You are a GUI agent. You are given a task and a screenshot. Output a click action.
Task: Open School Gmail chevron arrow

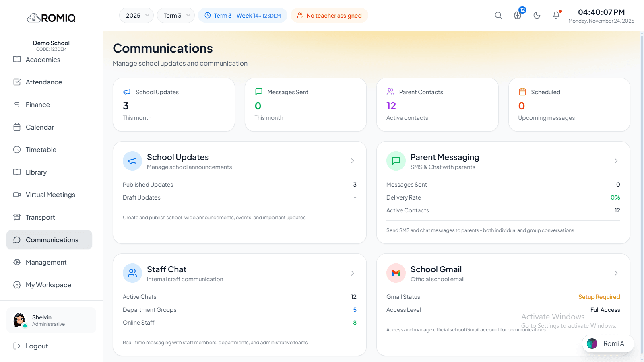point(616,273)
